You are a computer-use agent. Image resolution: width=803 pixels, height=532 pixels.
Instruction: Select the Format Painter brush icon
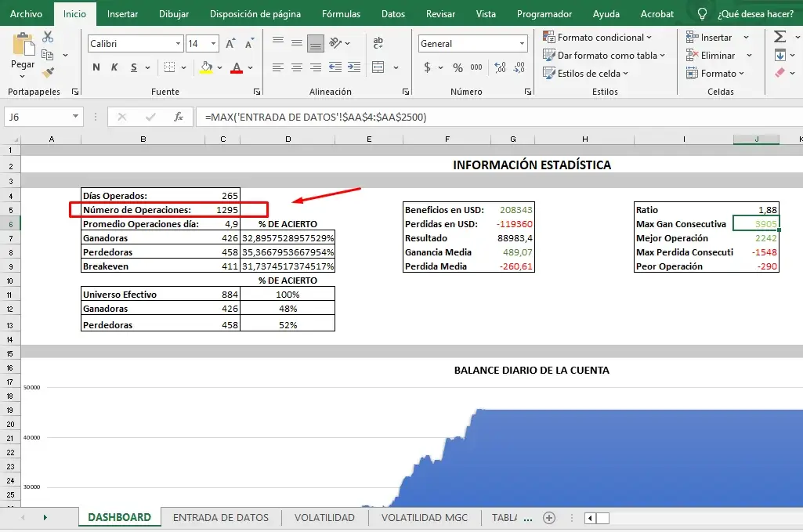pos(48,72)
